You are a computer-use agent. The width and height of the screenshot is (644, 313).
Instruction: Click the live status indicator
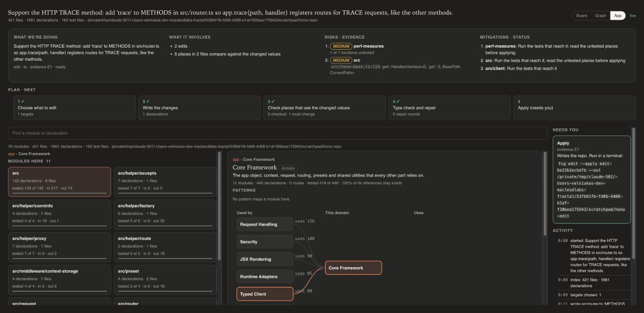[x=632, y=16]
